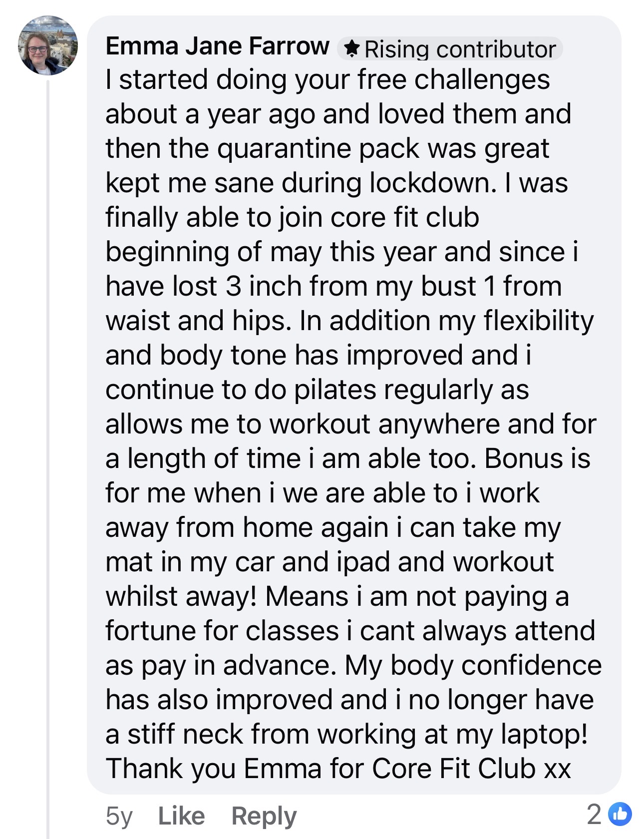Click the star icon in contributor badge

click(351, 49)
